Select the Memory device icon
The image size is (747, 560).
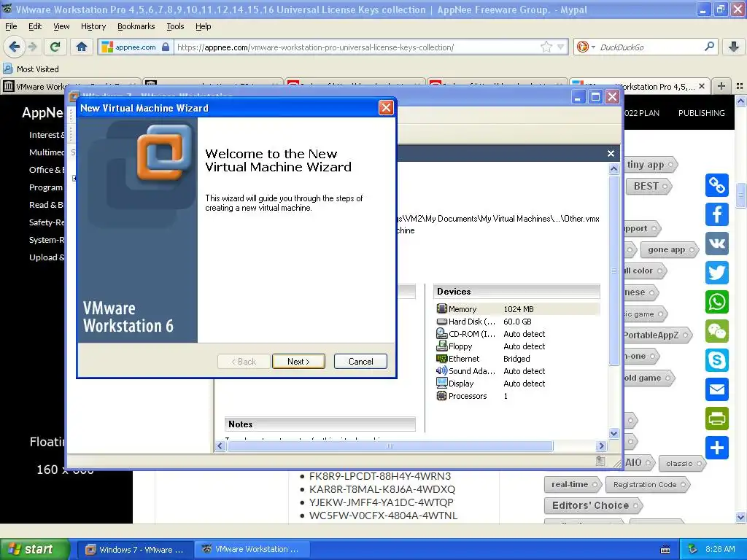pos(441,308)
